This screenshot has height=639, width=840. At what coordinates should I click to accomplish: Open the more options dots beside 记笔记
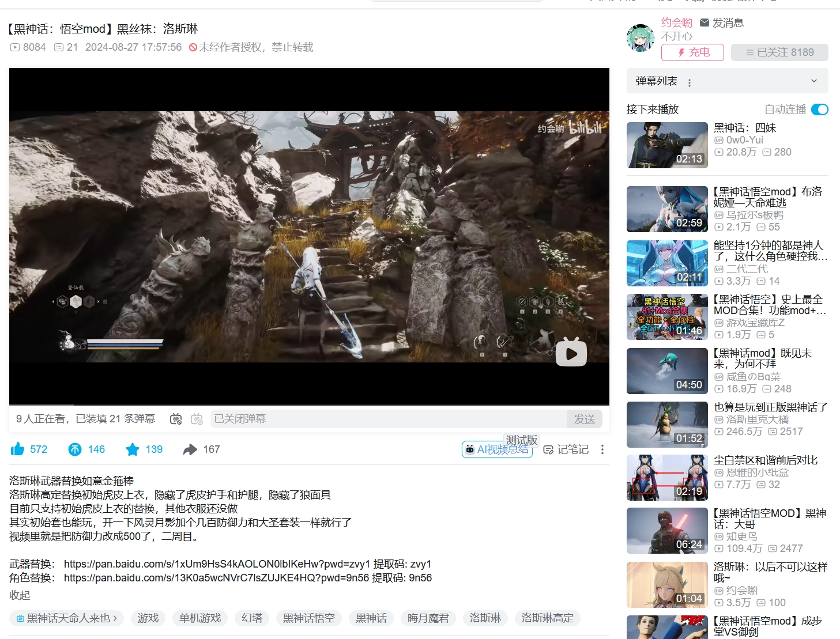[x=602, y=449]
